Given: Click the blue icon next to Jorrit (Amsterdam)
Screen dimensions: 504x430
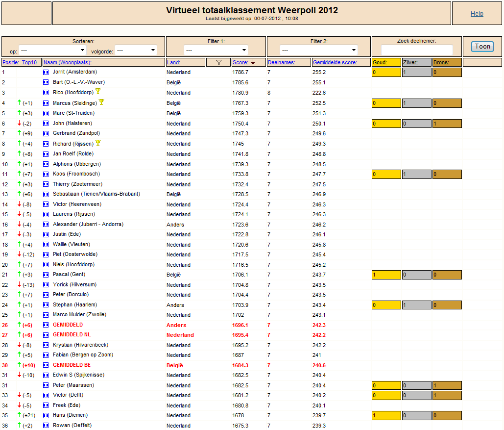Looking at the screenshot, I should 46,73.
